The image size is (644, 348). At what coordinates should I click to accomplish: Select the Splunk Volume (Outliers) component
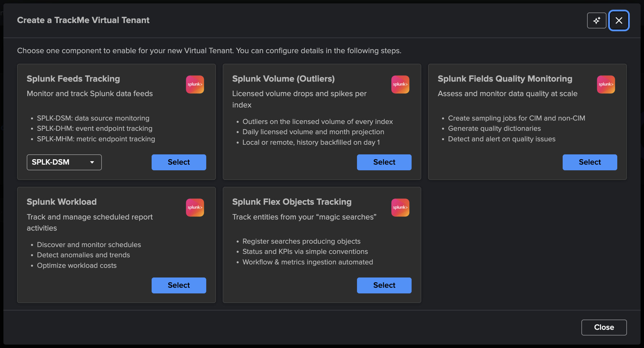(384, 162)
